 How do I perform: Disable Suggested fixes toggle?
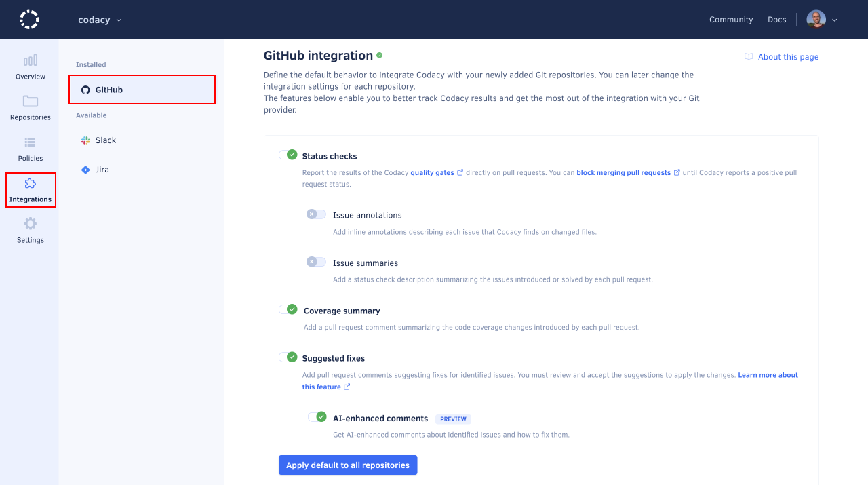(x=288, y=357)
